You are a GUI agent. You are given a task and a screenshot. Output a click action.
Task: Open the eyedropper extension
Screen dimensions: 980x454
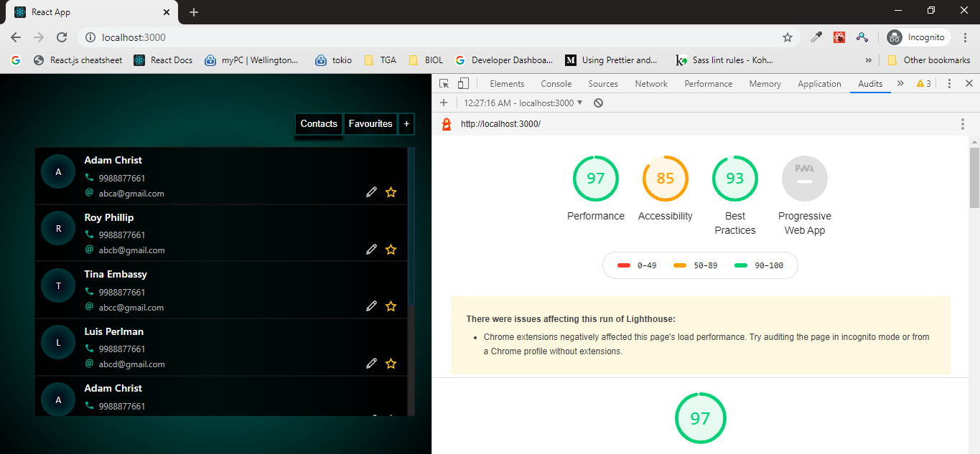point(816,37)
